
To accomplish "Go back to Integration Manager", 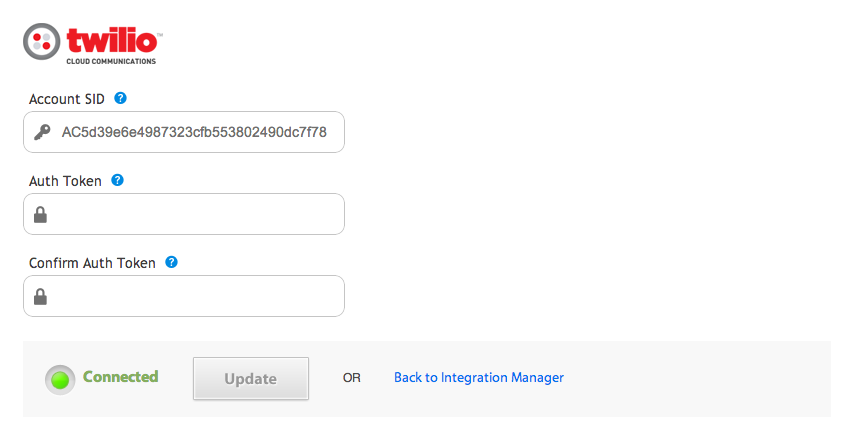I will (x=479, y=378).
